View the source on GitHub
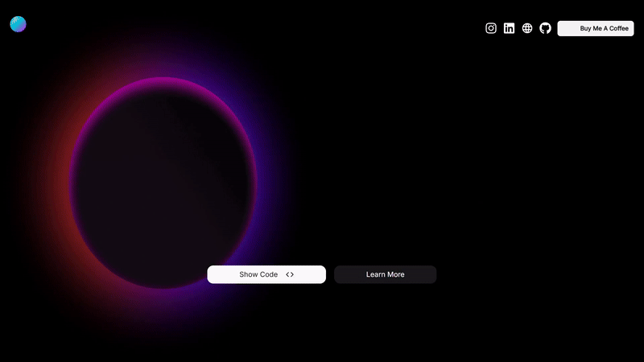The width and height of the screenshot is (644, 362). click(545, 28)
